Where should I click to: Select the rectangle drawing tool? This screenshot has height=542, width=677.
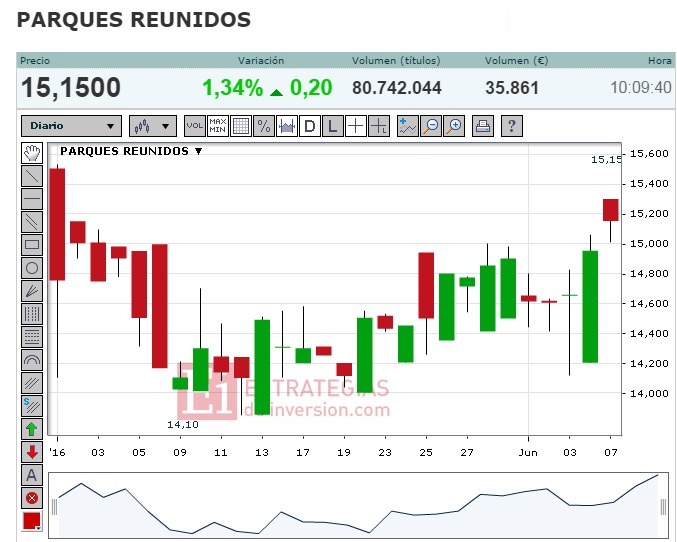point(32,245)
